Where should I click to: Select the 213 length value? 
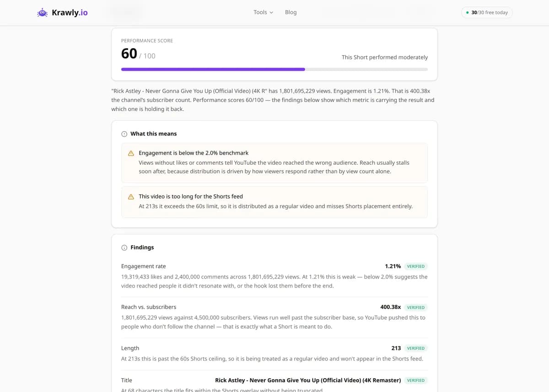point(396,348)
